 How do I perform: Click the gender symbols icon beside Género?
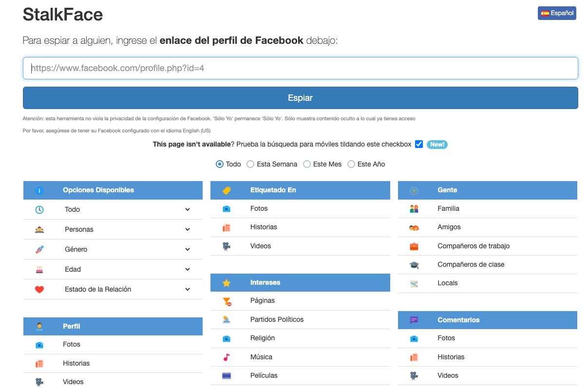click(39, 250)
